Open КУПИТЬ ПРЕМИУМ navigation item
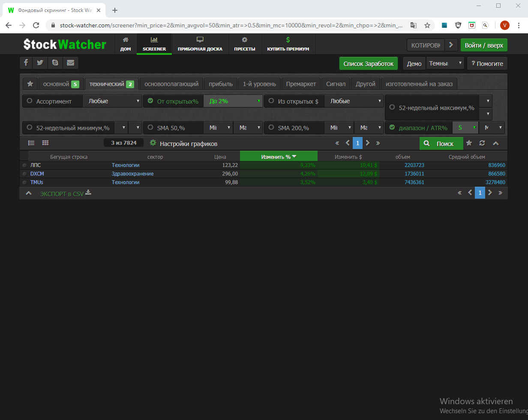 tap(288, 45)
